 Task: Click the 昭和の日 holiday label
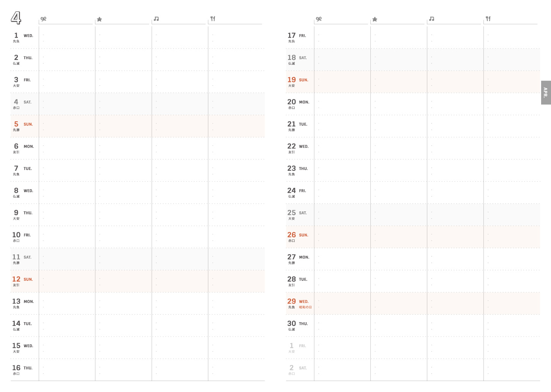(305, 307)
